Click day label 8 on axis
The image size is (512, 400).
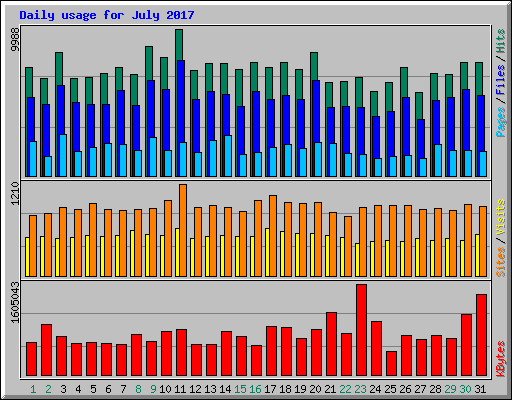(138, 389)
